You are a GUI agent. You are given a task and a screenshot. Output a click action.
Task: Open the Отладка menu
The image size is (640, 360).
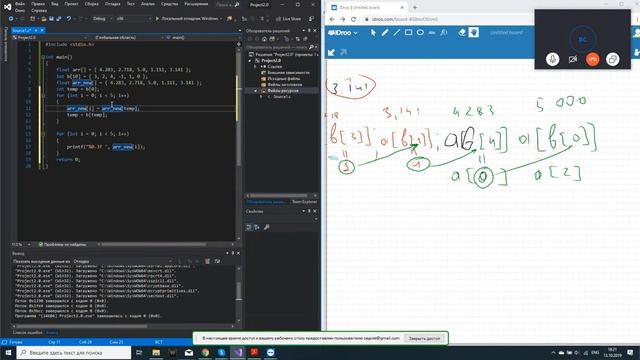coord(112,4)
